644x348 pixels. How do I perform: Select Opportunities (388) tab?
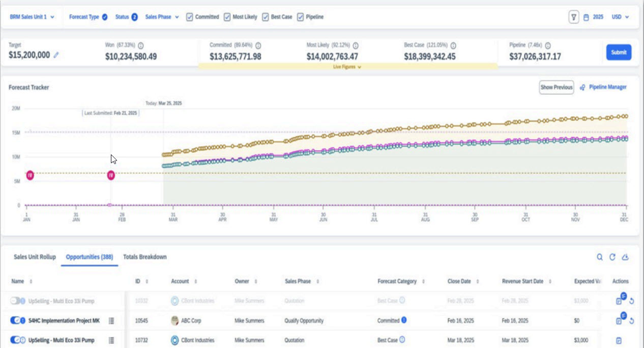coord(90,257)
